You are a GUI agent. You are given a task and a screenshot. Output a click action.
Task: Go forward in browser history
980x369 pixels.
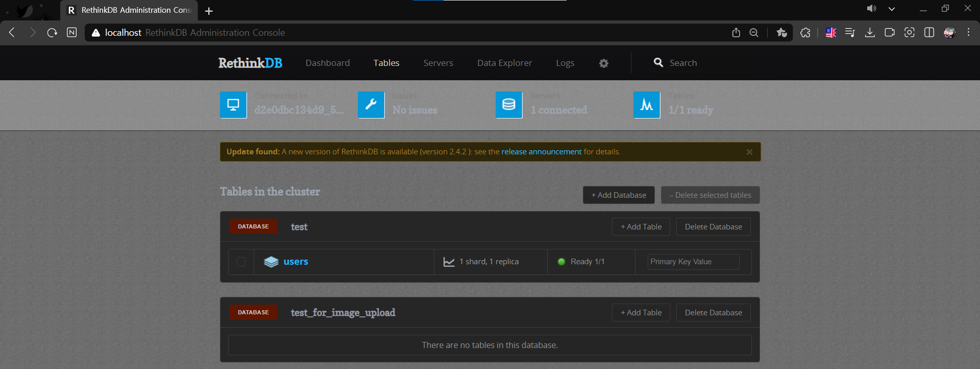(x=32, y=32)
